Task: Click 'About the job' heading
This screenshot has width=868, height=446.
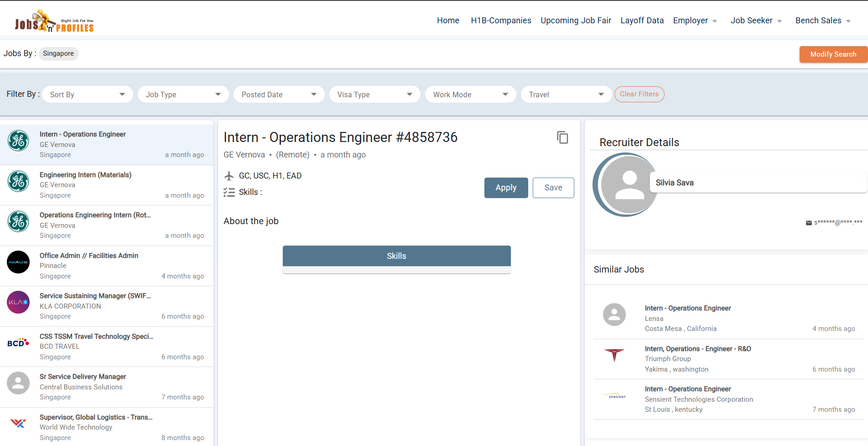Action: [251, 221]
